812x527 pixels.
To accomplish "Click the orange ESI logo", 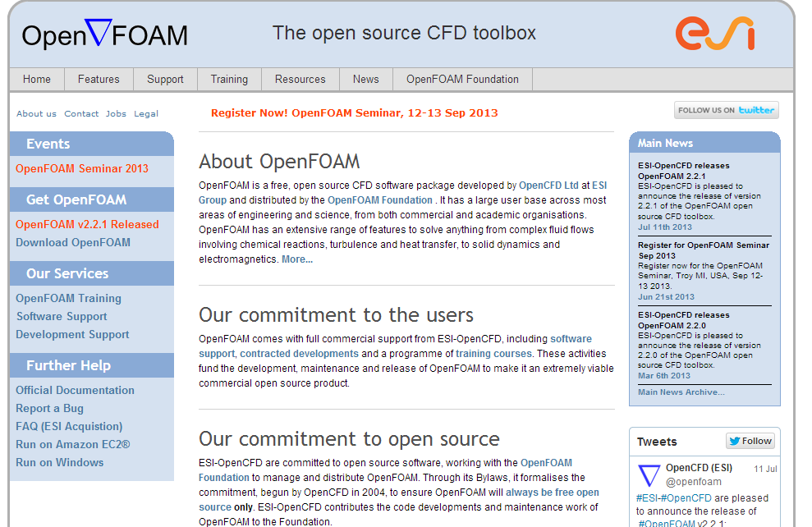I will pyautogui.click(x=715, y=33).
